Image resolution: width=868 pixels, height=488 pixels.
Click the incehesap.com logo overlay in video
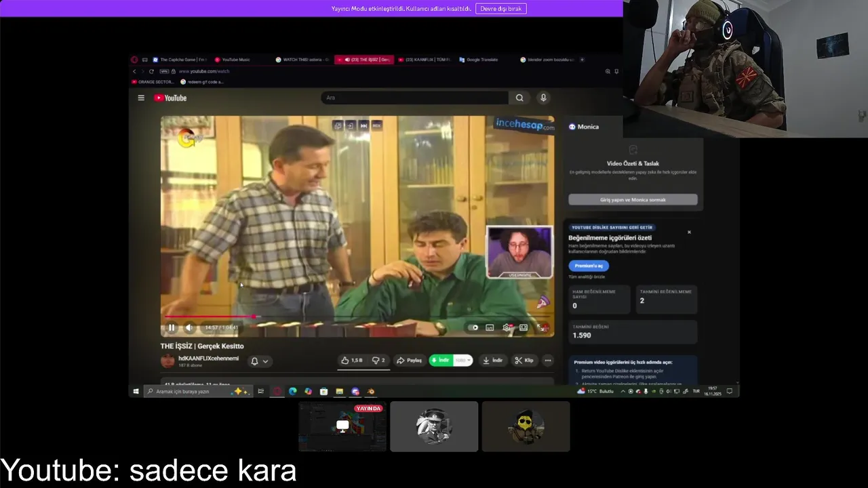(x=525, y=124)
